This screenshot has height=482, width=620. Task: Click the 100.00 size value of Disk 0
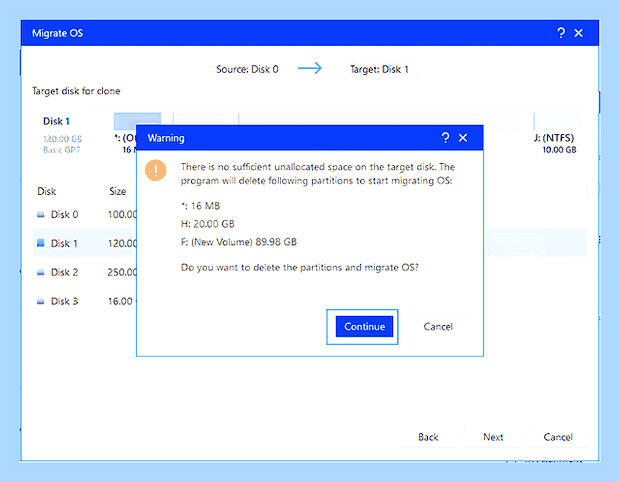coord(122,214)
